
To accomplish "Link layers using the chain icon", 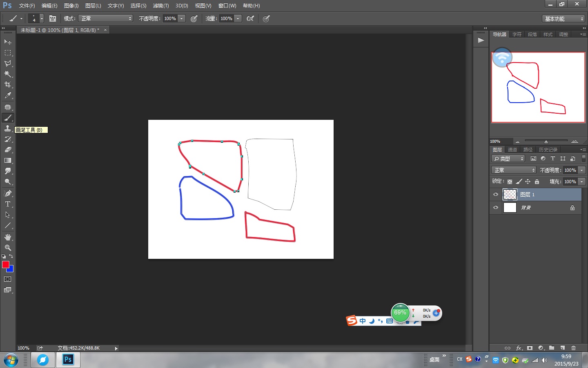I will (508, 348).
